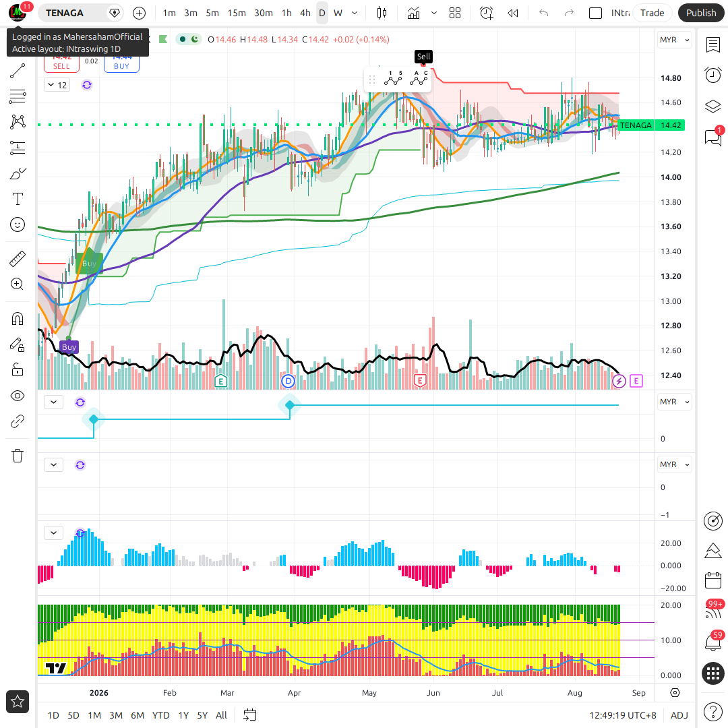Open the calendar panel icon
Screen dimensions: 728x728
point(712,580)
